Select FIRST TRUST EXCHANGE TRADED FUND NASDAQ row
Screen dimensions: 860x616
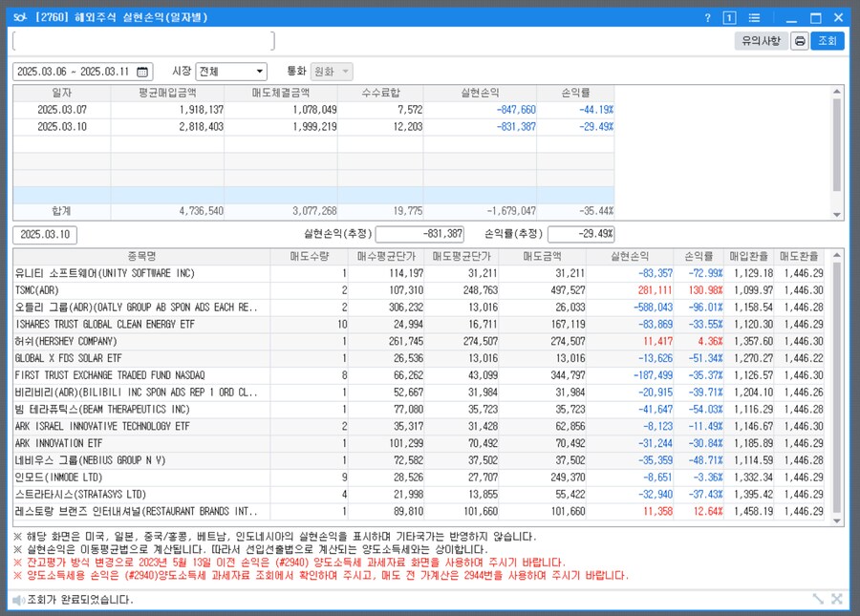(419, 375)
